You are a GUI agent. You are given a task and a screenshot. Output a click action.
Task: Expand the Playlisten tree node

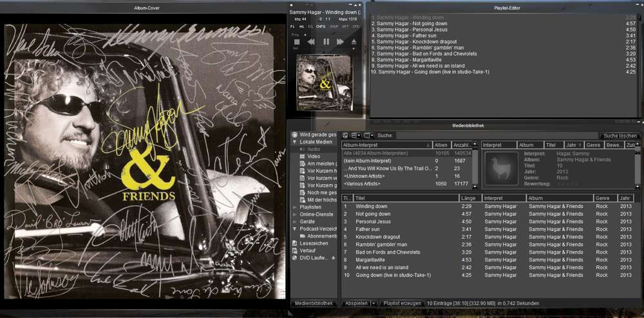tap(295, 207)
